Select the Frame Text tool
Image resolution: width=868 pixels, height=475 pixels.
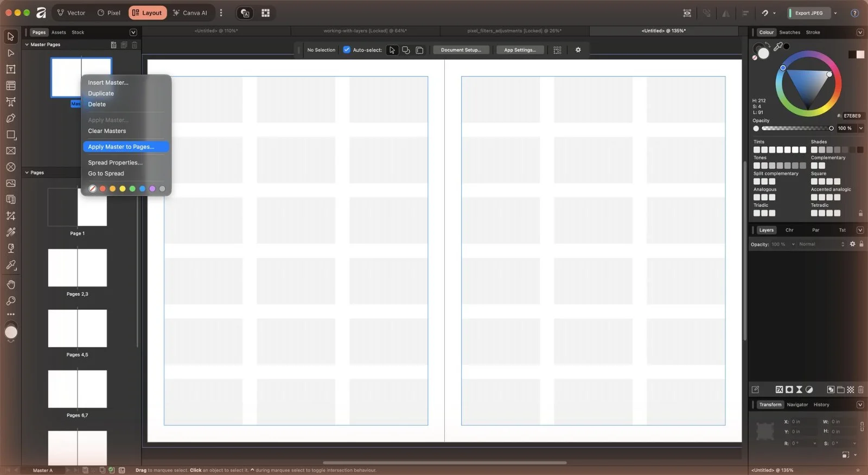pos(11,69)
